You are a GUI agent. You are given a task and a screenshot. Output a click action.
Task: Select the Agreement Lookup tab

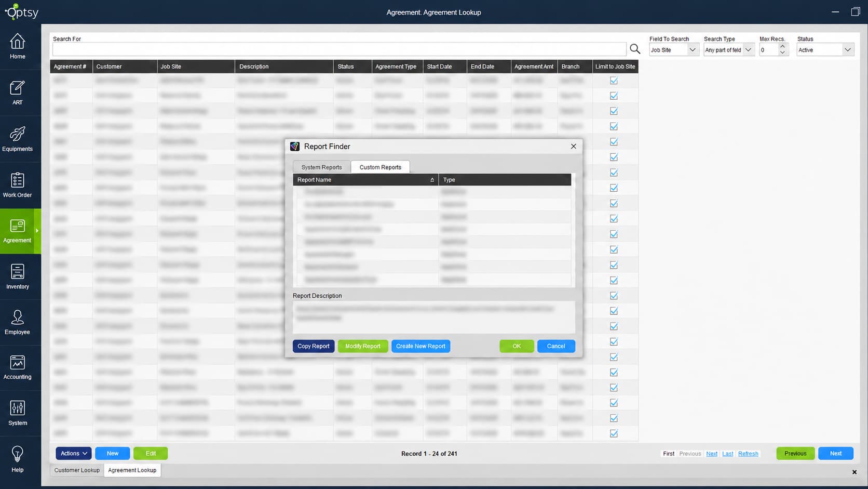click(x=132, y=470)
